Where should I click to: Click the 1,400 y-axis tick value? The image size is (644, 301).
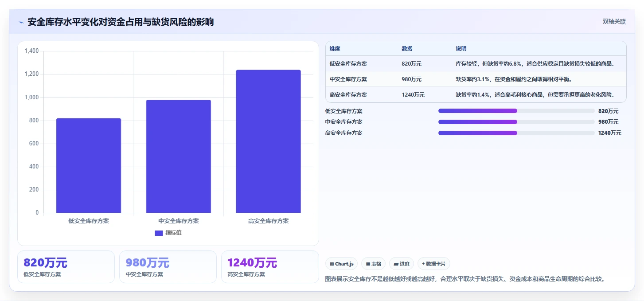(31, 51)
